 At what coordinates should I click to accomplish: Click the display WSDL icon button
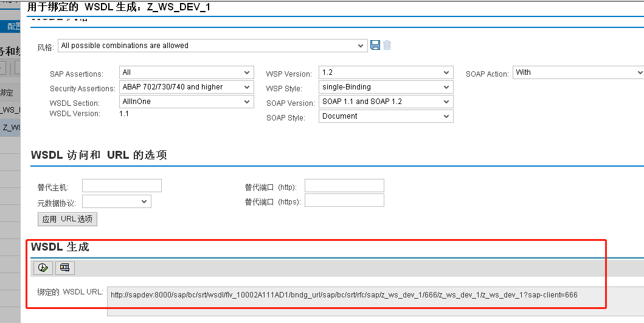[64, 268]
